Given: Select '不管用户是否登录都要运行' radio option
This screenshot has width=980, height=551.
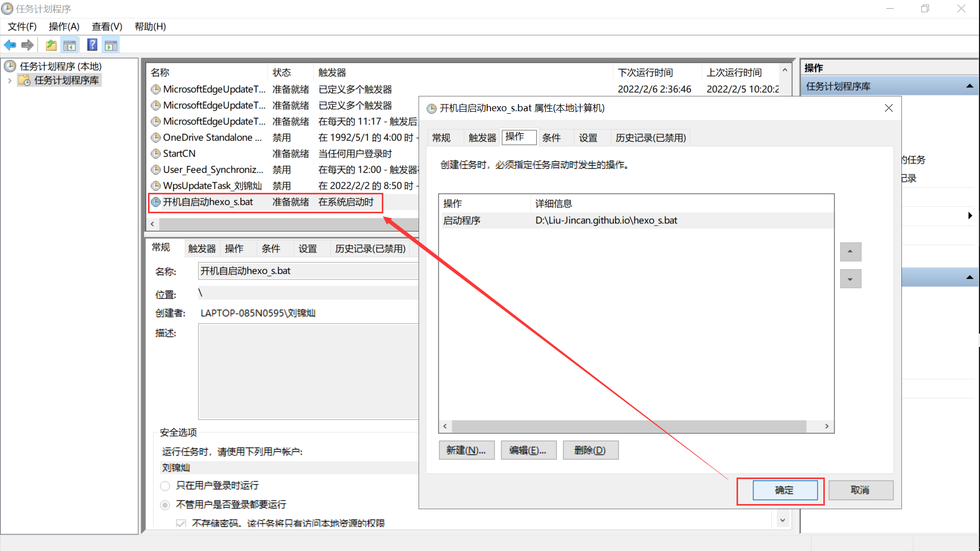Looking at the screenshot, I should (x=165, y=505).
